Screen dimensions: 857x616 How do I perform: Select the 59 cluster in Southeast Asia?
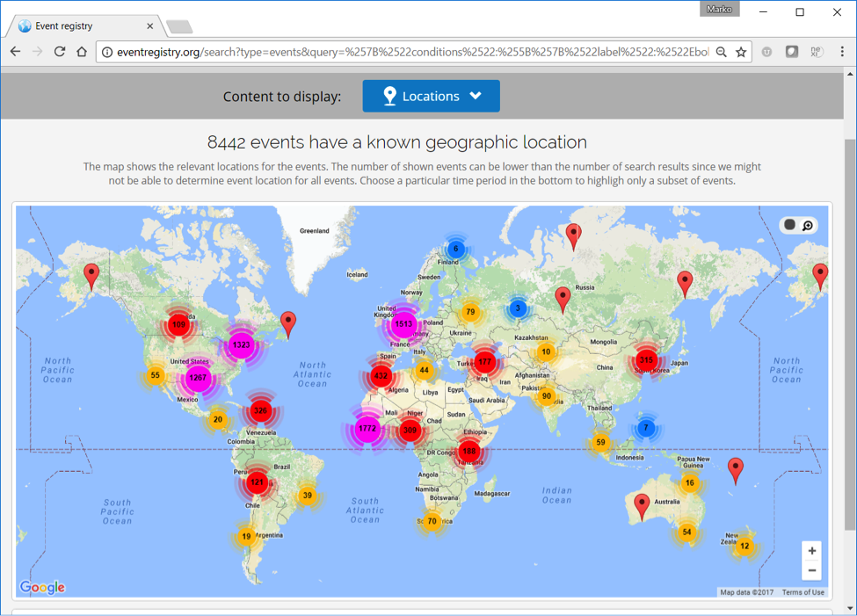600,442
